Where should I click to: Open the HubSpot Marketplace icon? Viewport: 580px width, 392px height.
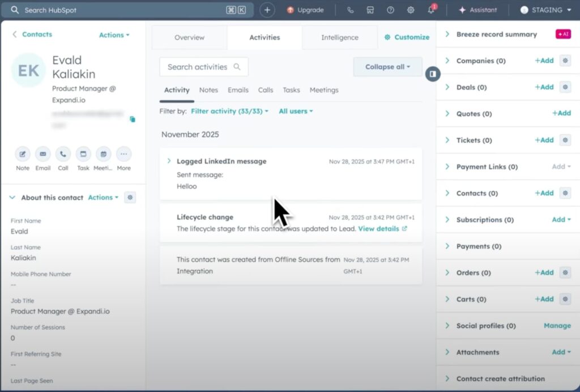click(370, 10)
